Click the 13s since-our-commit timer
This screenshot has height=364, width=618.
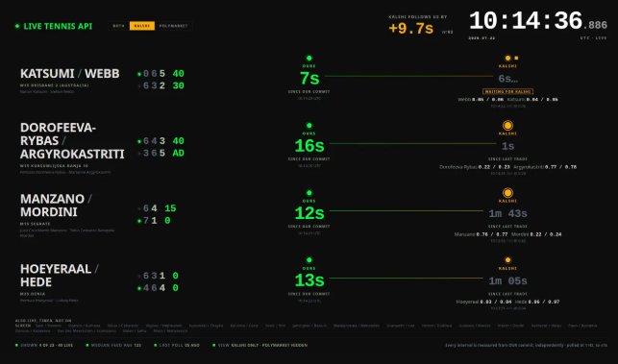(309, 280)
